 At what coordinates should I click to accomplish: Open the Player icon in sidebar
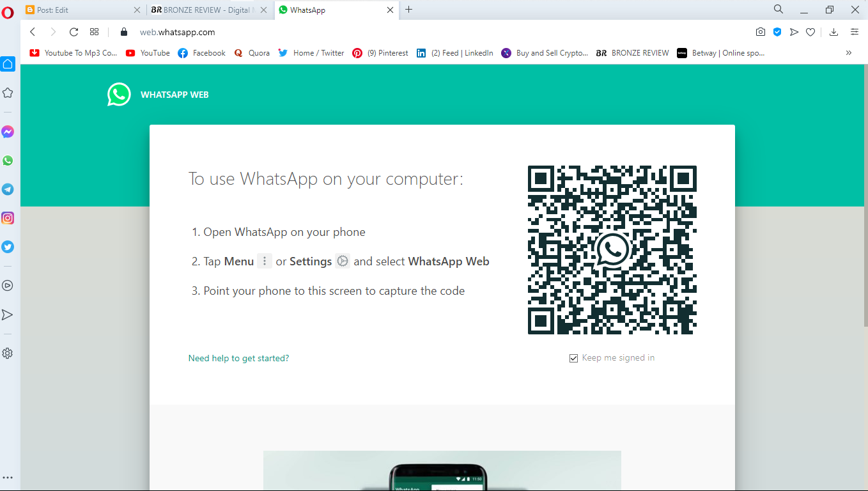pos(8,286)
